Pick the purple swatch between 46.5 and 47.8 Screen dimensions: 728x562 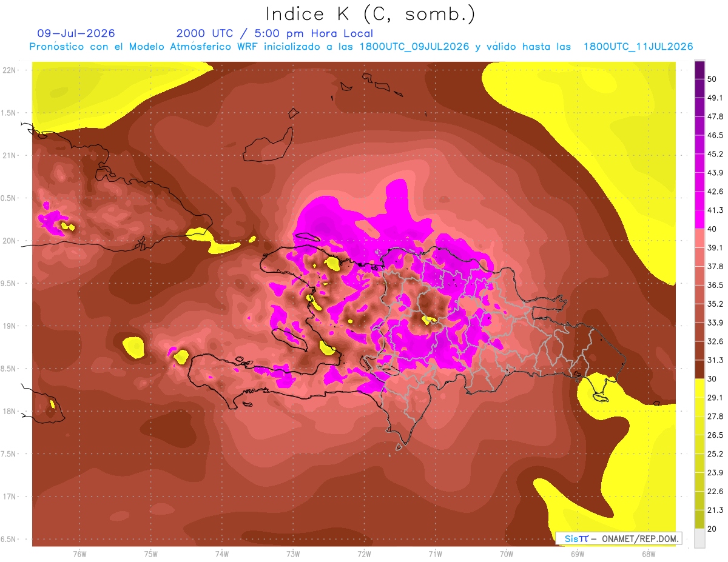(x=699, y=125)
